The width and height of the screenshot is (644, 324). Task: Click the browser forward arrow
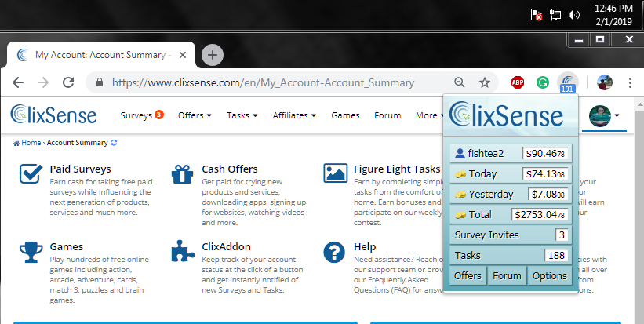pyautogui.click(x=43, y=82)
